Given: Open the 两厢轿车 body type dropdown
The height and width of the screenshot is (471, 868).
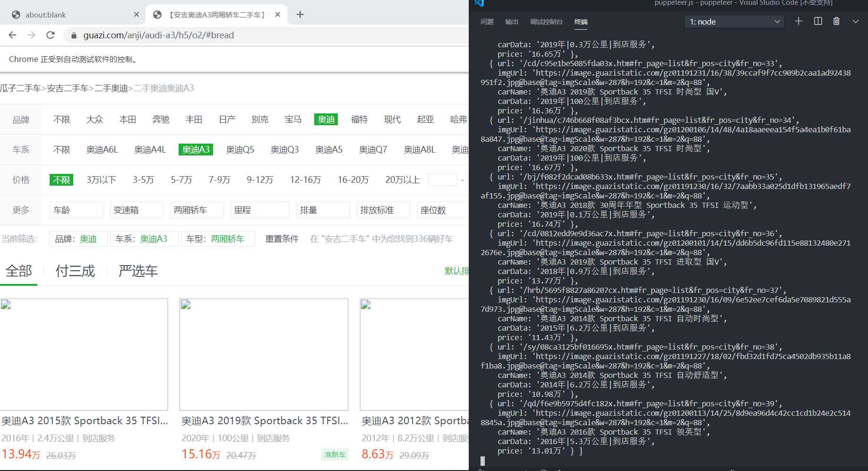Looking at the screenshot, I should point(197,210).
